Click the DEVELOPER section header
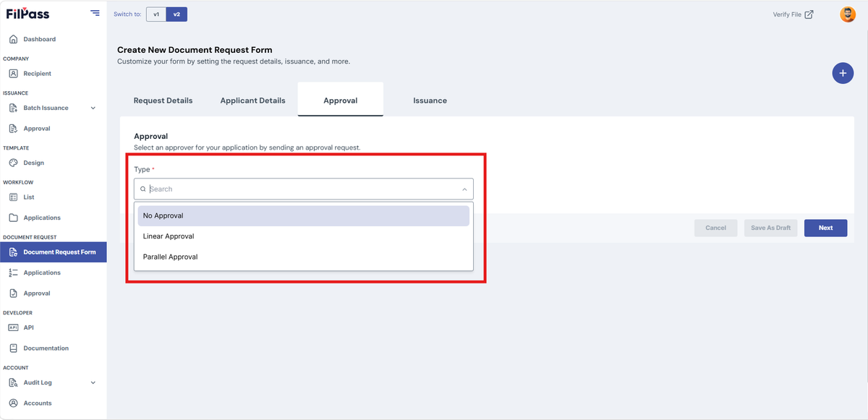 pos(17,313)
